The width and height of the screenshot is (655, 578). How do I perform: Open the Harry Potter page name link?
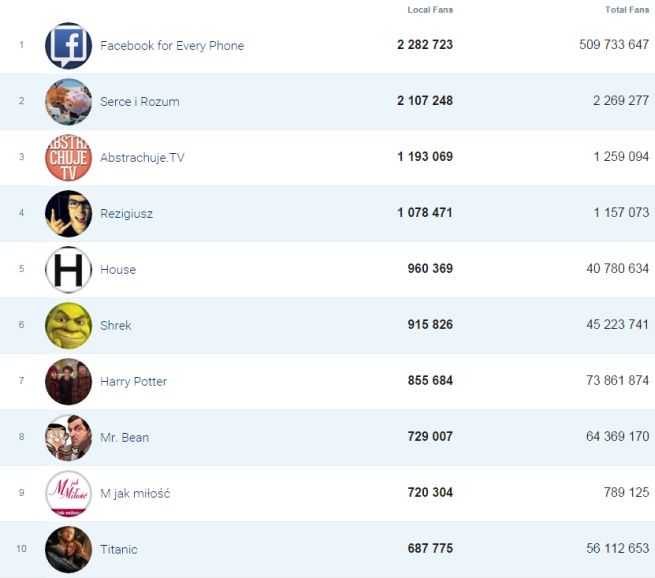point(133,382)
